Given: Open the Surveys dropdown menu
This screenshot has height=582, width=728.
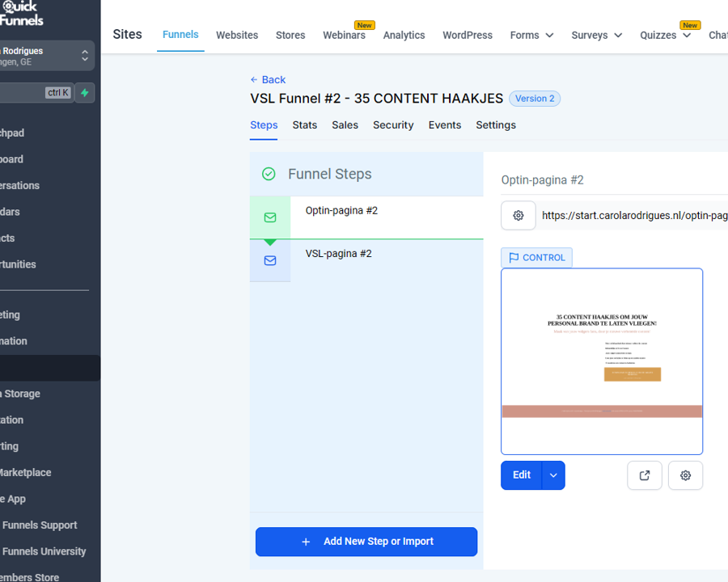Looking at the screenshot, I should point(597,35).
